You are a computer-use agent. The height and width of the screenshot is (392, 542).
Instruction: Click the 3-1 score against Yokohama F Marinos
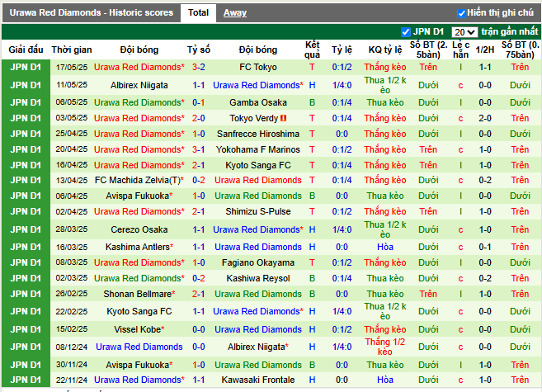[199, 149]
